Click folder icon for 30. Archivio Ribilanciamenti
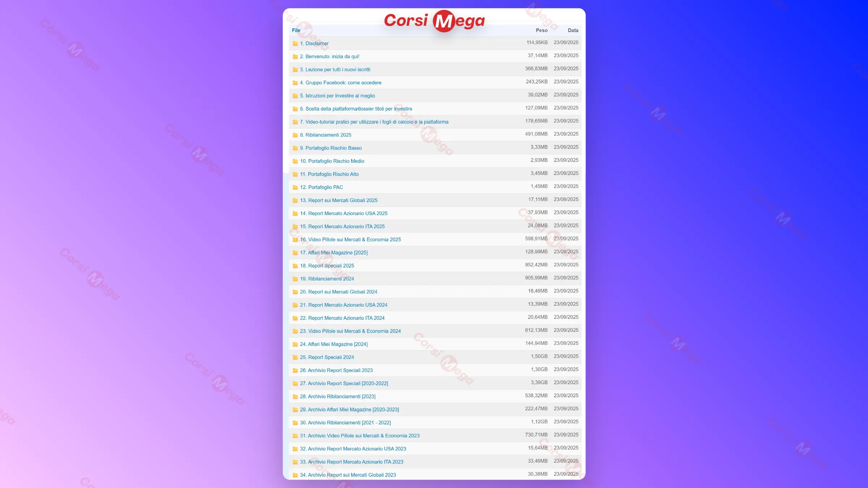The height and width of the screenshot is (488, 868). 295,423
